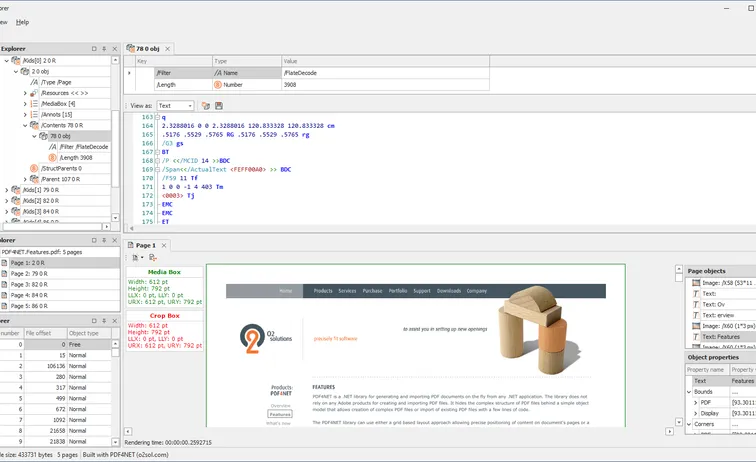Image resolution: width=756 pixels, height=462 pixels.
Task: Click the copy stream icon beside View as
Action: coord(206,105)
